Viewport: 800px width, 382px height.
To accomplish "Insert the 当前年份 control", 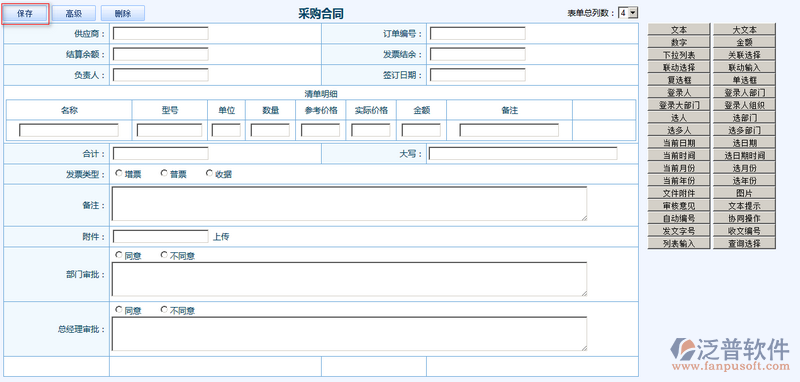I will pyautogui.click(x=679, y=181).
